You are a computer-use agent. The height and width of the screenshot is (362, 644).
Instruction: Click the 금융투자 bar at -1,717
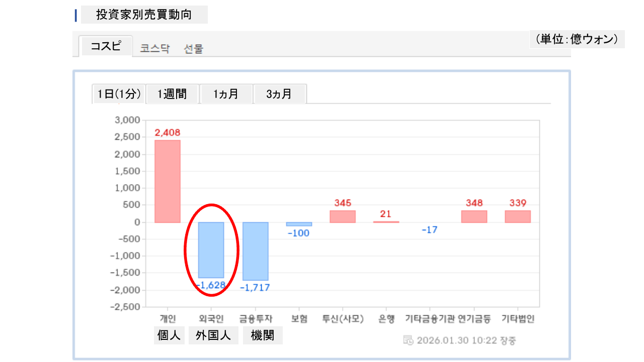pos(255,251)
